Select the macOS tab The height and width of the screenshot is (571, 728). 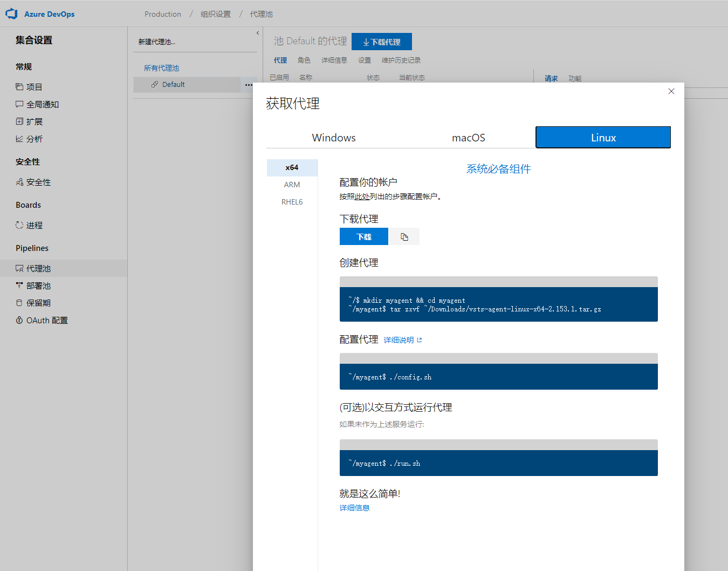pyautogui.click(x=469, y=138)
